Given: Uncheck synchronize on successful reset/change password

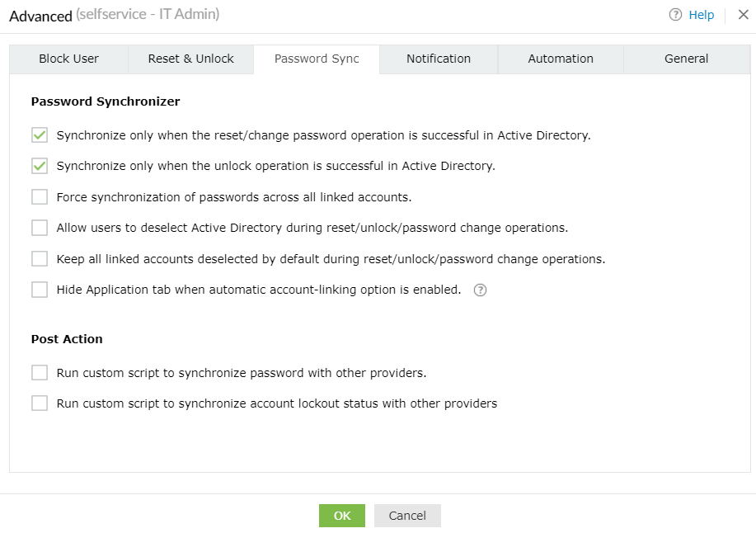Looking at the screenshot, I should click(40, 135).
